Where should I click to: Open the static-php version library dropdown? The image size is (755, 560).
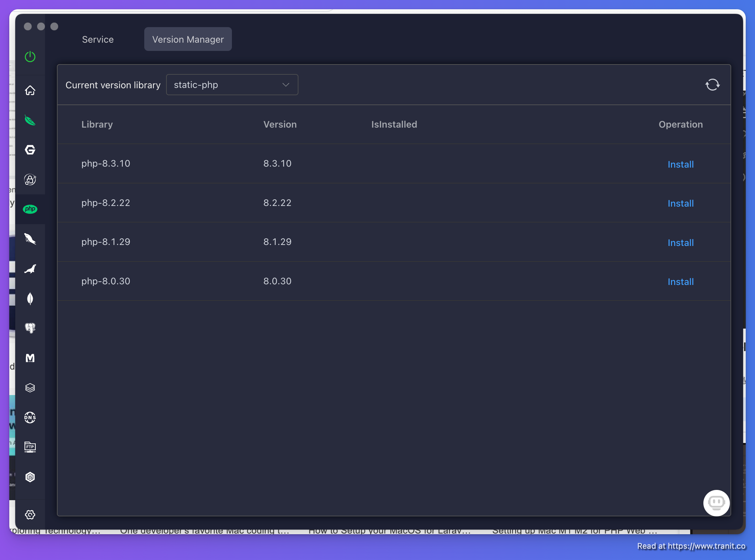(x=231, y=84)
